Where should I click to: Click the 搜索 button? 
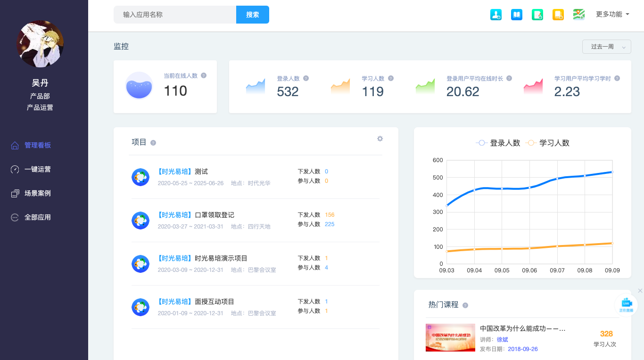click(x=253, y=15)
